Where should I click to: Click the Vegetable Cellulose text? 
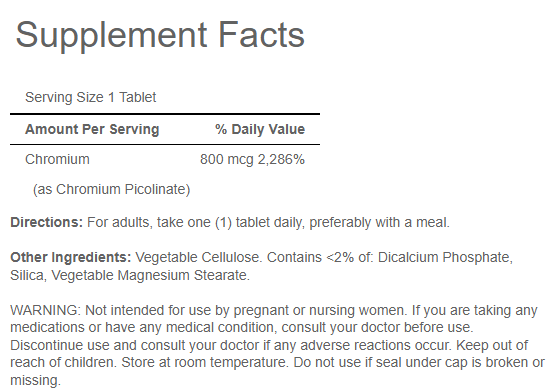coord(199,257)
